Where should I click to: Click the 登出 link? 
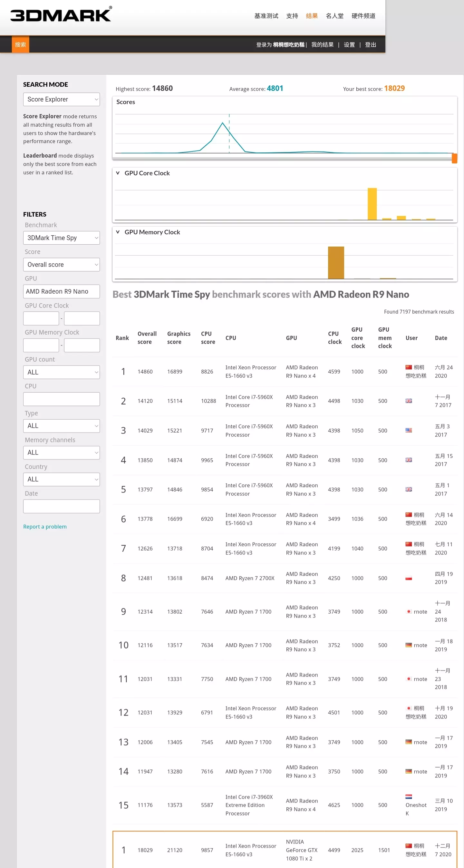[x=370, y=44]
